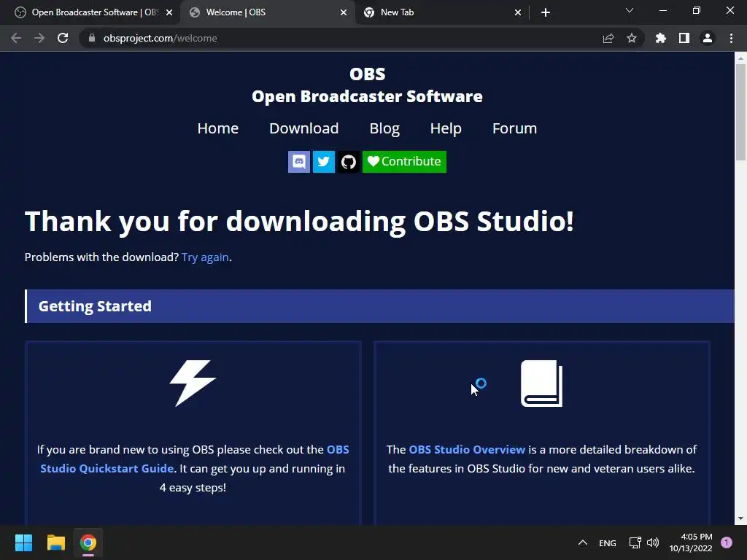The image size is (747, 560).
Task: Open the Help navigation link
Action: pos(446,128)
